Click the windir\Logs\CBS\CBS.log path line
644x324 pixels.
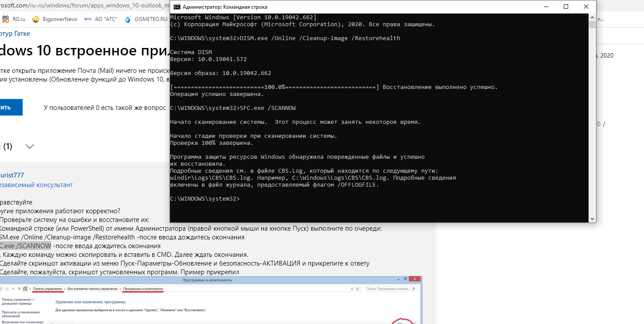[313, 178]
